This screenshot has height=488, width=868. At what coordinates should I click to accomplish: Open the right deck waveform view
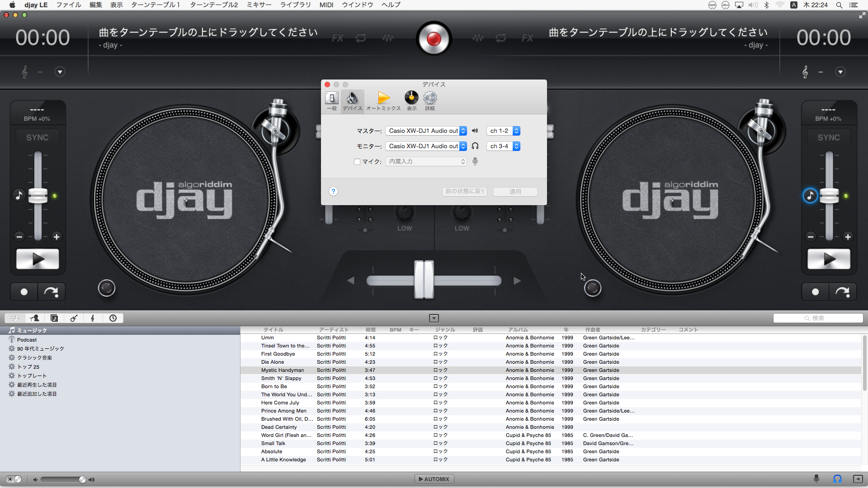point(478,38)
